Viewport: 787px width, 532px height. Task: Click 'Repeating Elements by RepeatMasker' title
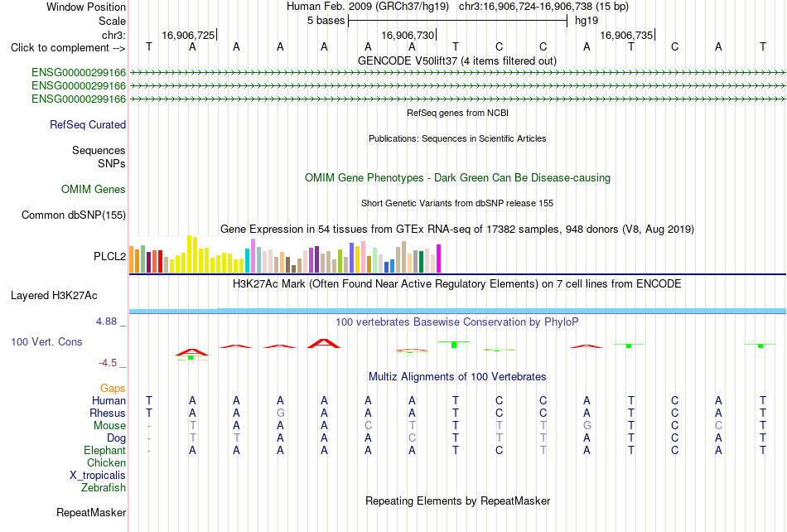pos(457,501)
